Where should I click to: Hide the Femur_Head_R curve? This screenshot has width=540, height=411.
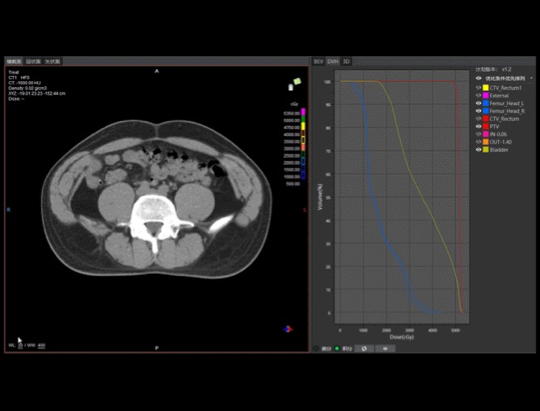[x=478, y=111]
